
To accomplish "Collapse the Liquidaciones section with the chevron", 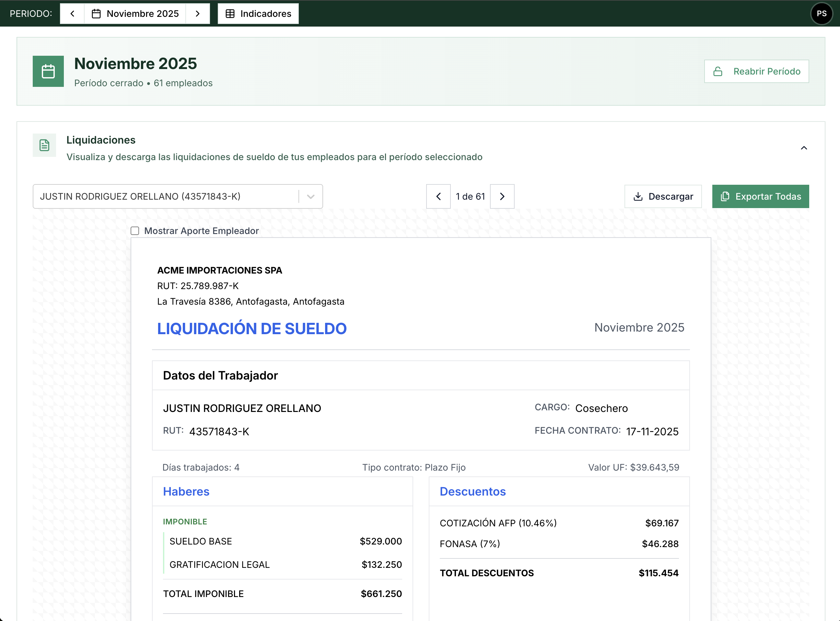I will click(x=804, y=147).
